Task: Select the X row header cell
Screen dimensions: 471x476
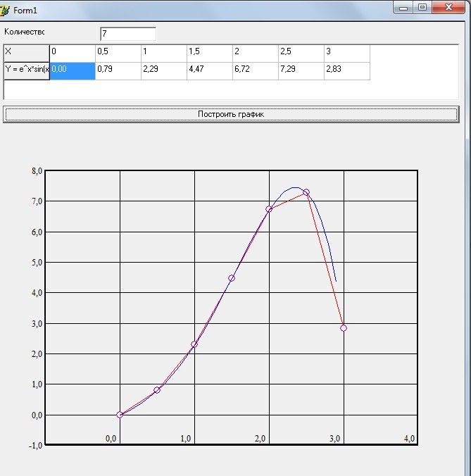Action: (x=27, y=54)
